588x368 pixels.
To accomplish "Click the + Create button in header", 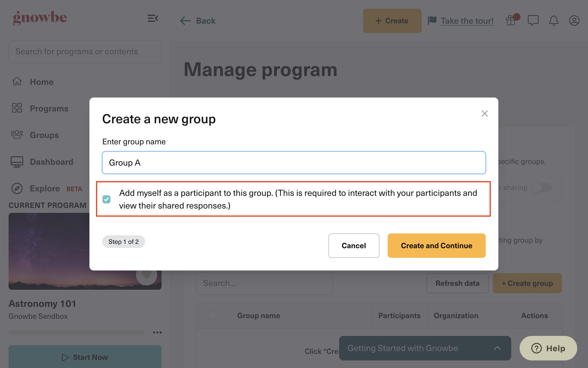I will coord(392,21).
